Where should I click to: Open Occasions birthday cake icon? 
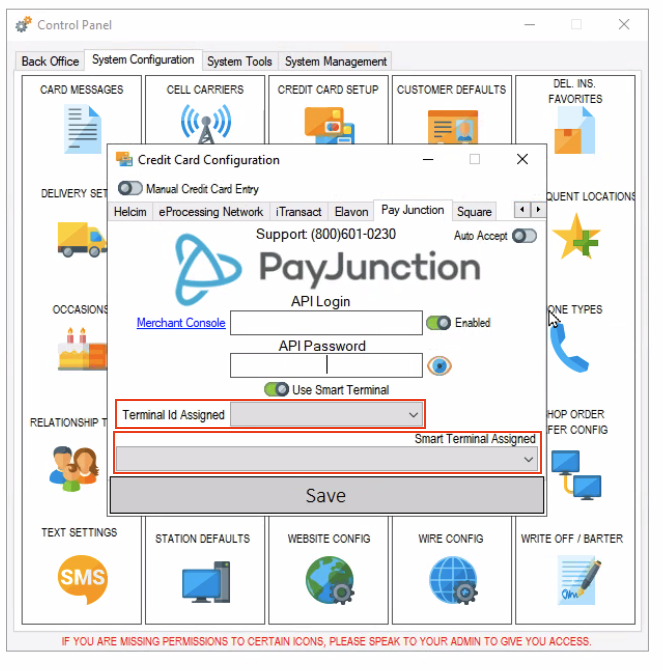coord(82,349)
